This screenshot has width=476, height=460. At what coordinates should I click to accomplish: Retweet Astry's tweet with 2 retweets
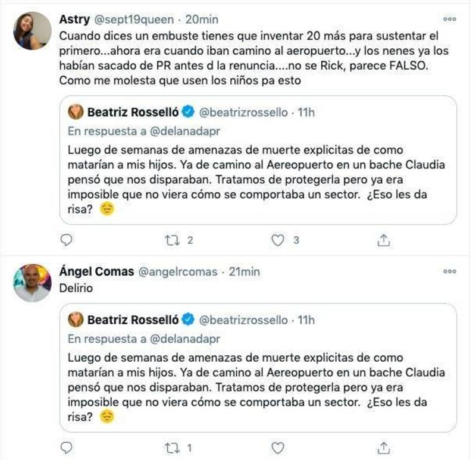point(171,240)
